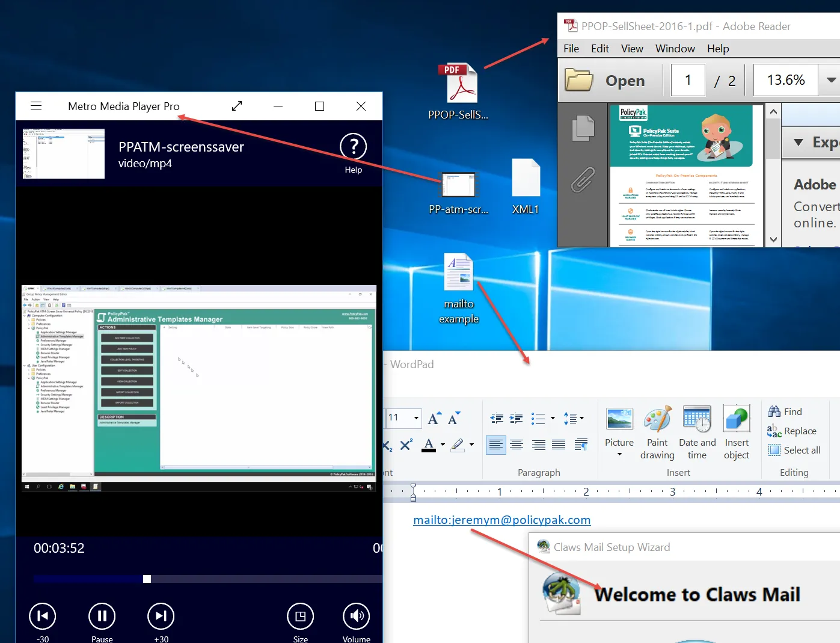Click the page number field in Adobe Reader
This screenshot has height=643, width=840.
(688, 80)
